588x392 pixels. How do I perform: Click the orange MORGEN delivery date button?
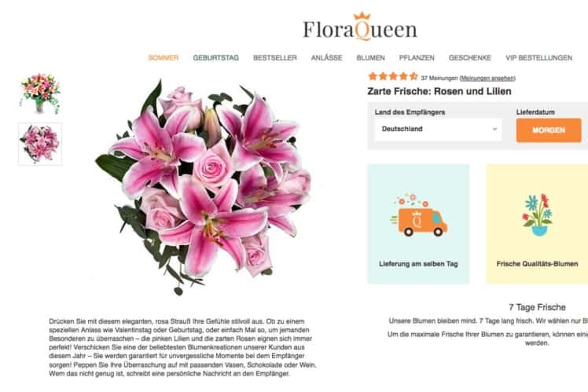pyautogui.click(x=549, y=130)
